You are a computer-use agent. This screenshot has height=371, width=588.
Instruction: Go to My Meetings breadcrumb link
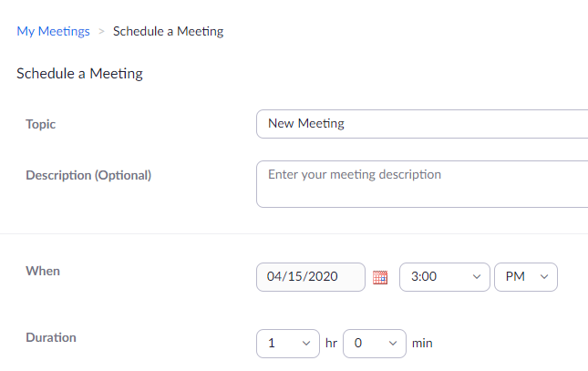click(x=53, y=31)
